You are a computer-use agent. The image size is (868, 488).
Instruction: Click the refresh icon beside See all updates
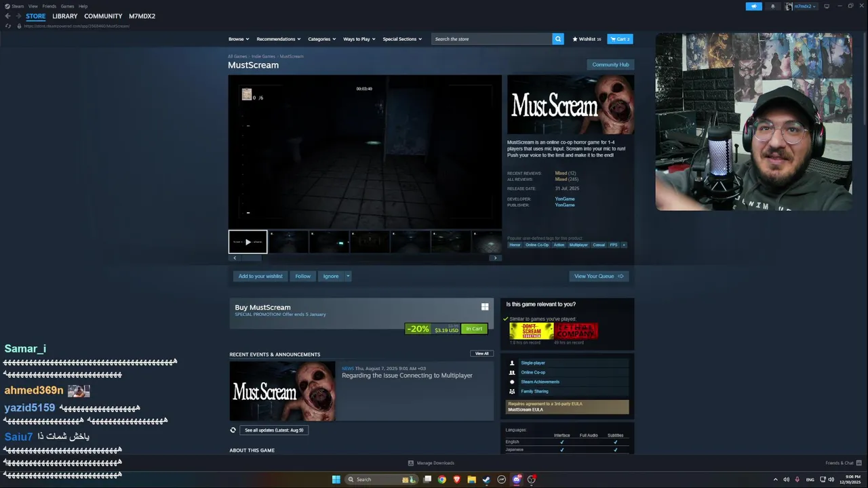tap(233, 430)
